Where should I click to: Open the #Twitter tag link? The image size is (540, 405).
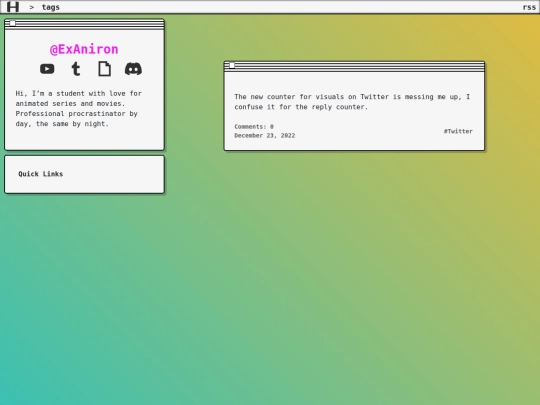(458, 131)
